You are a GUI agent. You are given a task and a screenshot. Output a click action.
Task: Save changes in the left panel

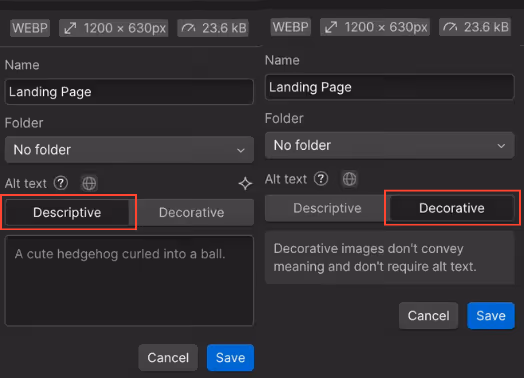click(x=230, y=358)
